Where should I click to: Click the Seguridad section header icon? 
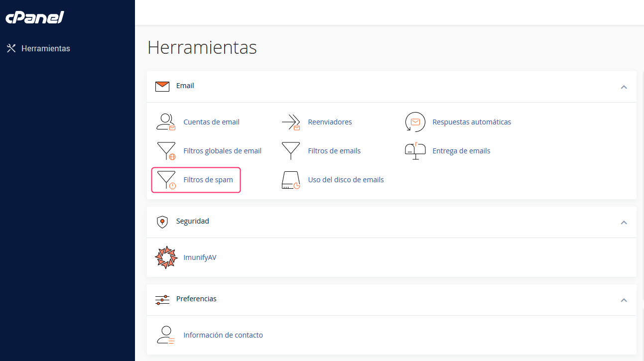[x=162, y=222]
